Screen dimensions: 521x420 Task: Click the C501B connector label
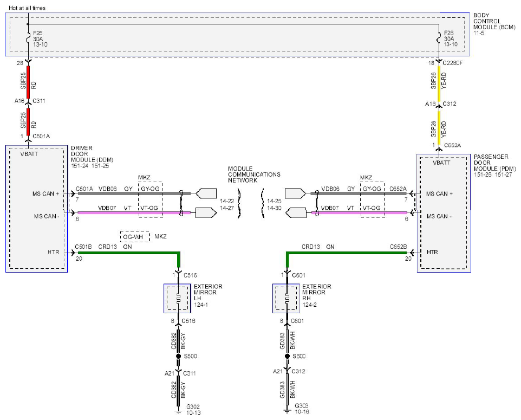(x=83, y=247)
